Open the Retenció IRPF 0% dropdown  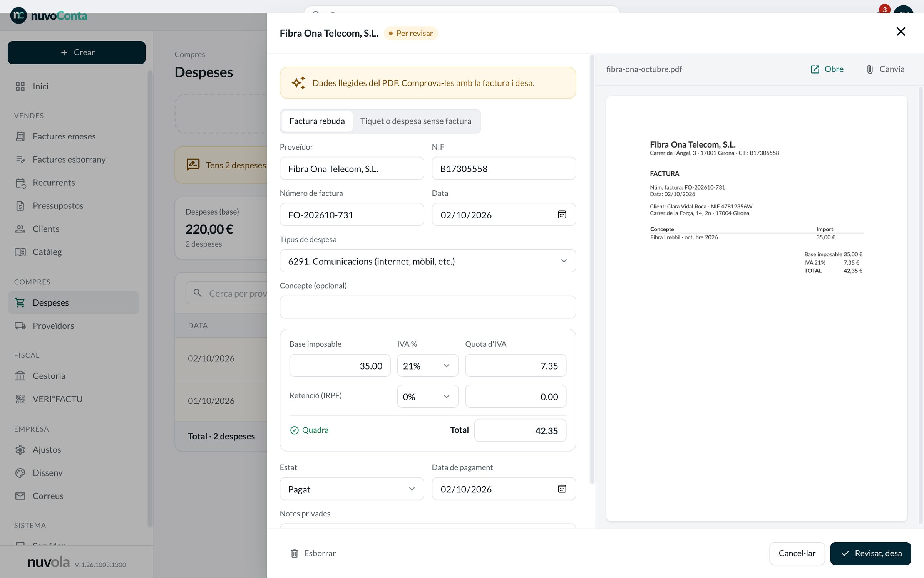coord(428,397)
